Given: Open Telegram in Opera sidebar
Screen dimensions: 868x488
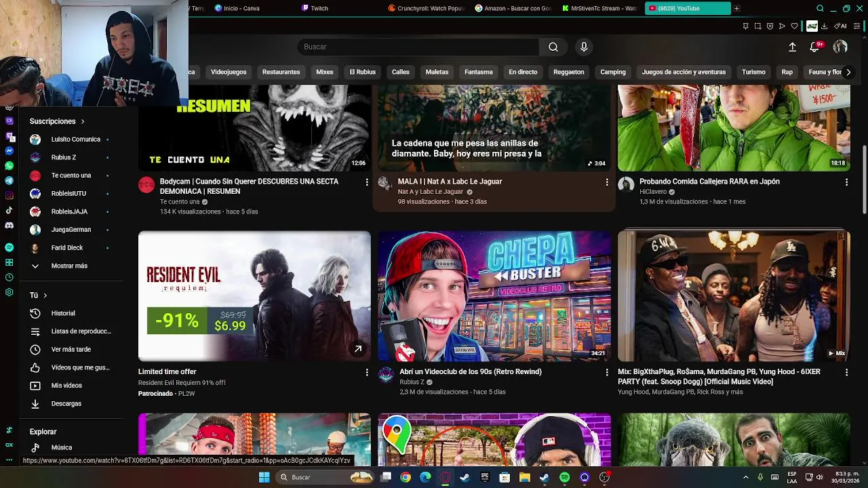Looking at the screenshot, I should click(9, 180).
